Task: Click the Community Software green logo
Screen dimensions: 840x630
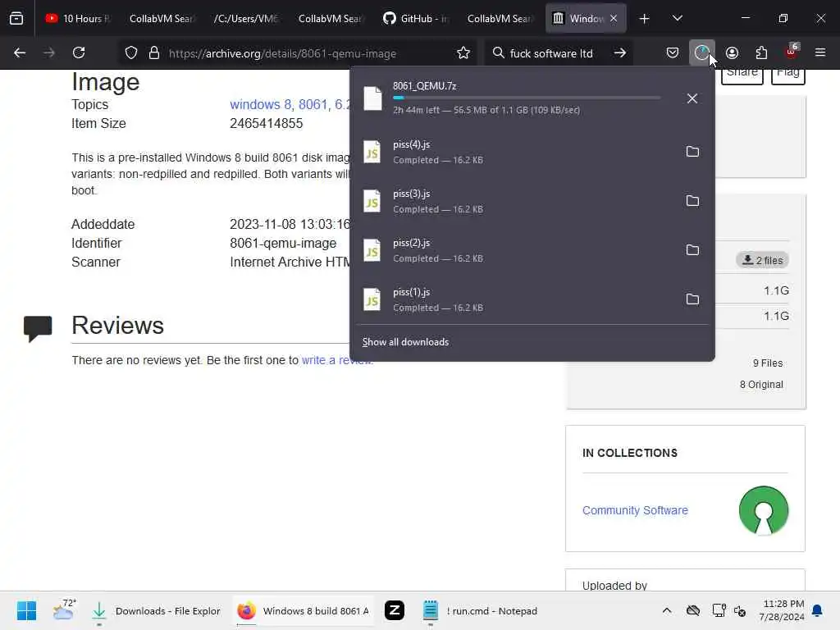Action: tap(764, 510)
